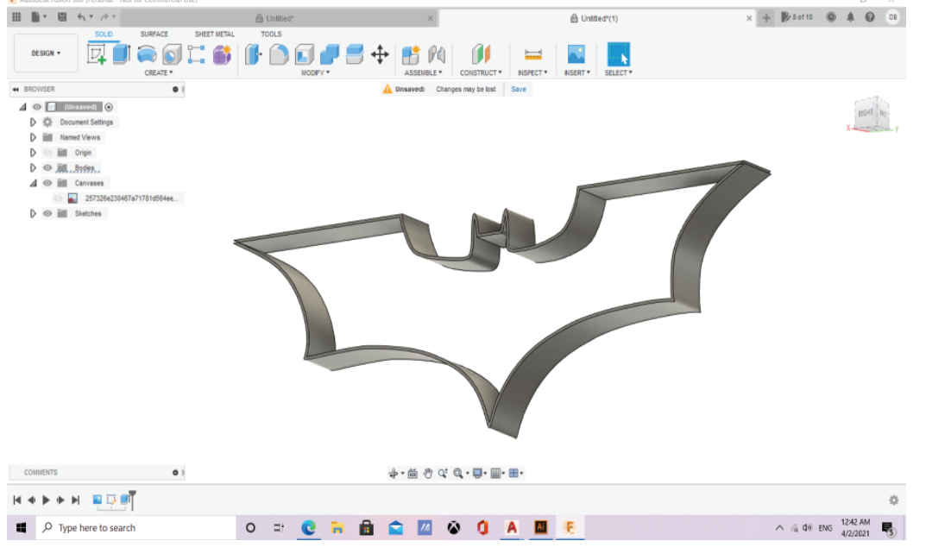Show the 257326e canvas image

58,198
